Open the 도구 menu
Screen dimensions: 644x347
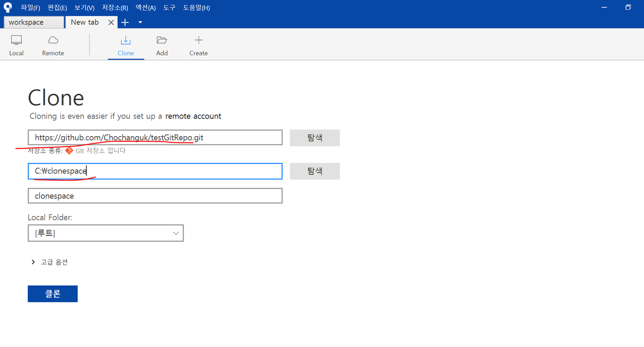(x=169, y=8)
